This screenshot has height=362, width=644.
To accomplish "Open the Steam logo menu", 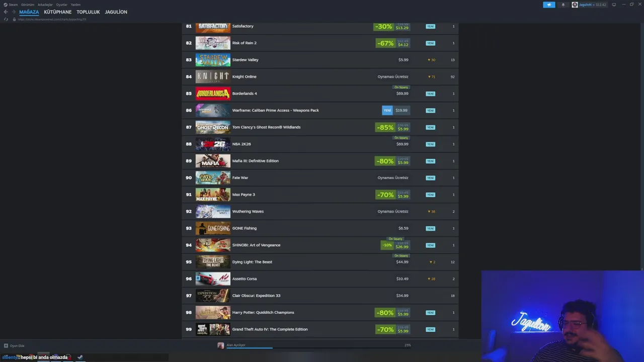I will coord(11,5).
